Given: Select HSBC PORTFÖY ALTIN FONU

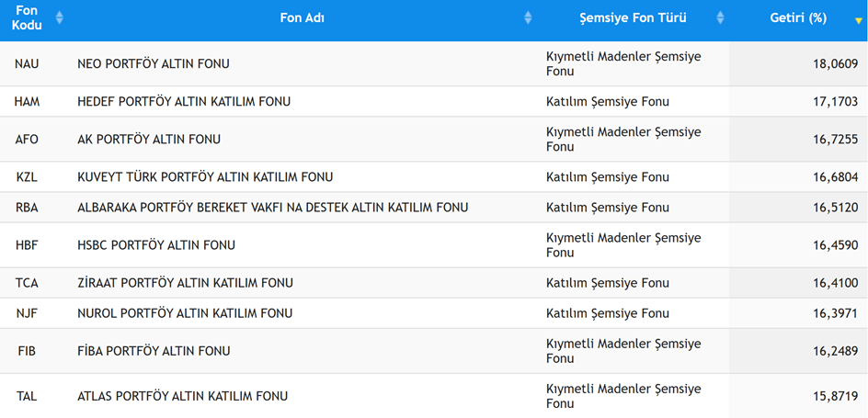Looking at the screenshot, I should [156, 244].
